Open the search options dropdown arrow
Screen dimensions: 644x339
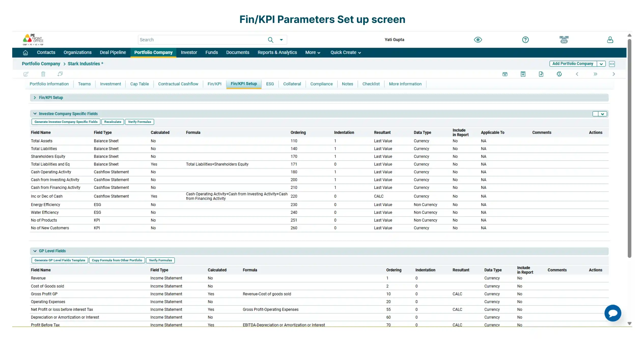pyautogui.click(x=281, y=40)
